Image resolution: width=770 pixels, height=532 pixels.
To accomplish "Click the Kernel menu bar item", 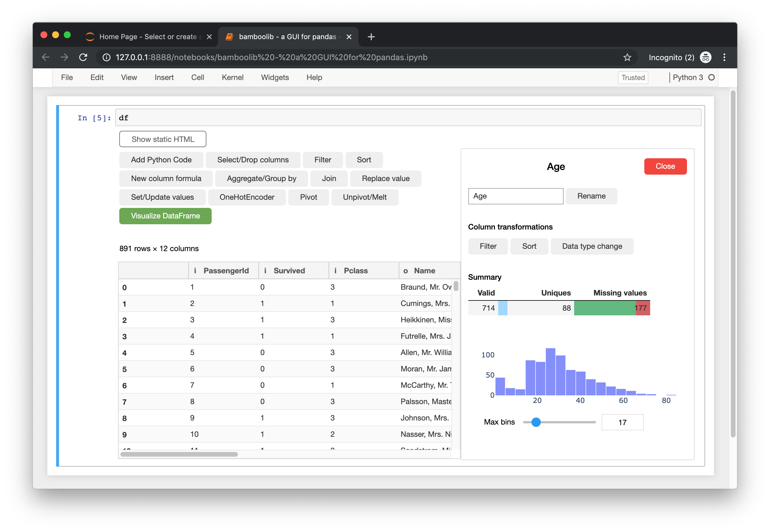I will 232,77.
